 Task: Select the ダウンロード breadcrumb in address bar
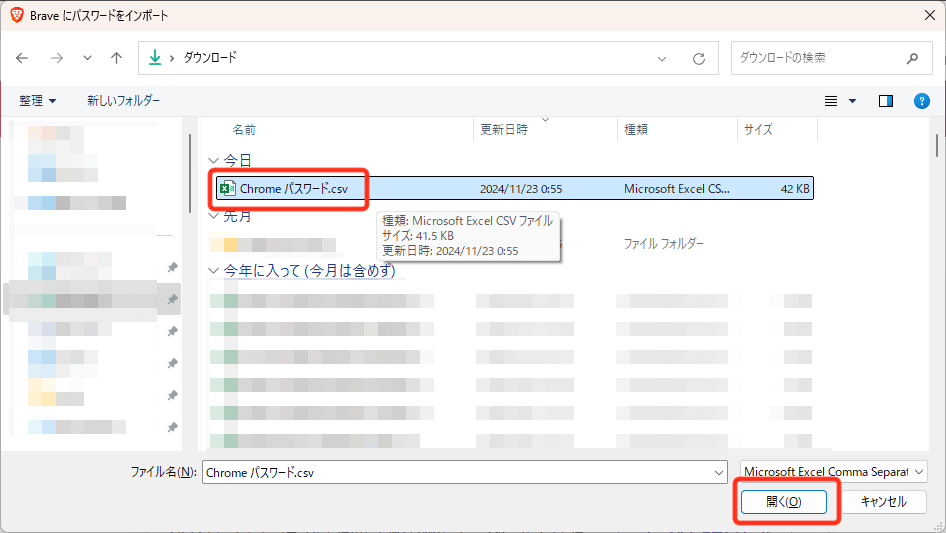click(210, 57)
